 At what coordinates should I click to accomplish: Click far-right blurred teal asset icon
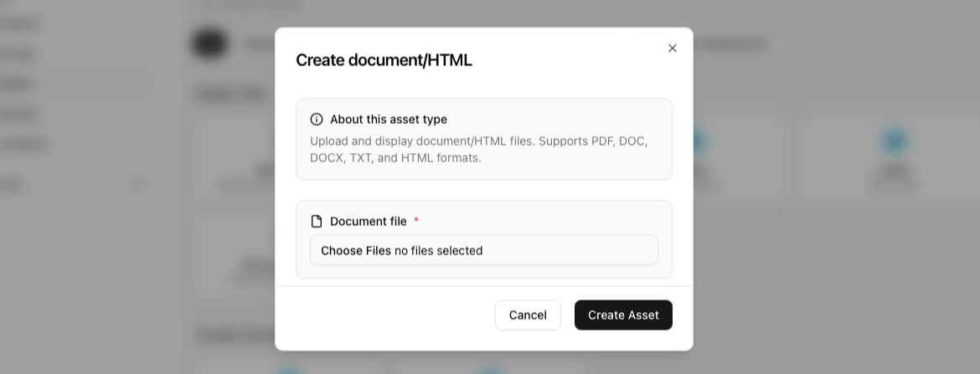(x=895, y=141)
